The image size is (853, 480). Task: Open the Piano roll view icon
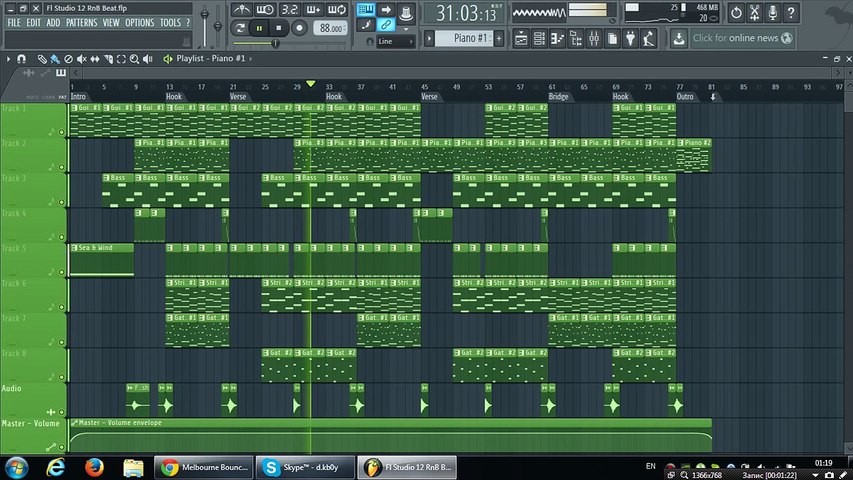tap(558, 38)
